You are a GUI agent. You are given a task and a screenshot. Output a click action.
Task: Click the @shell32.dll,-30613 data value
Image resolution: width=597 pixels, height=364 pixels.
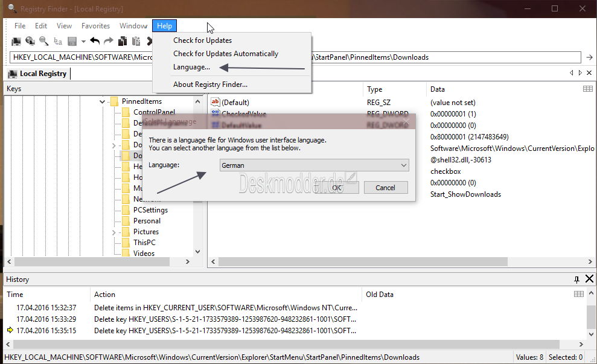(x=461, y=160)
